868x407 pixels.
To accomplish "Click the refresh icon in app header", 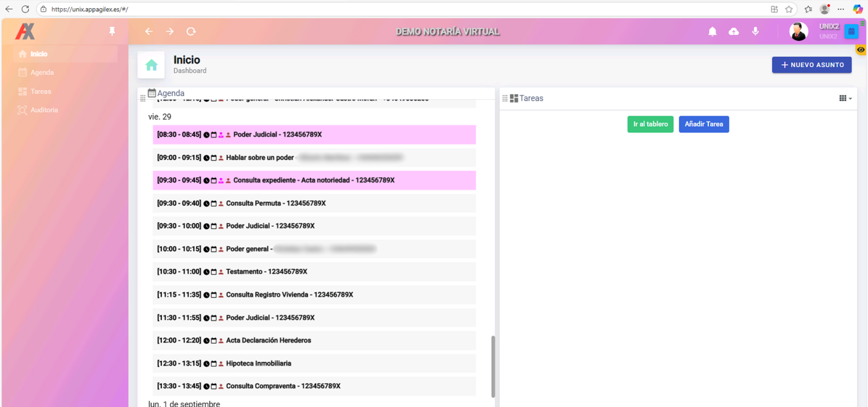I will click(x=191, y=31).
